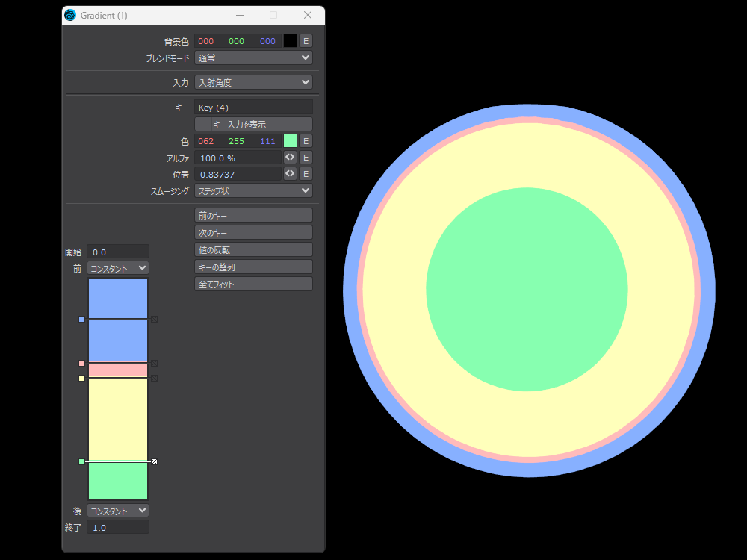Open the 前 コンスタント behavior dropdown
Screen dimensions: 747x560
(x=118, y=268)
